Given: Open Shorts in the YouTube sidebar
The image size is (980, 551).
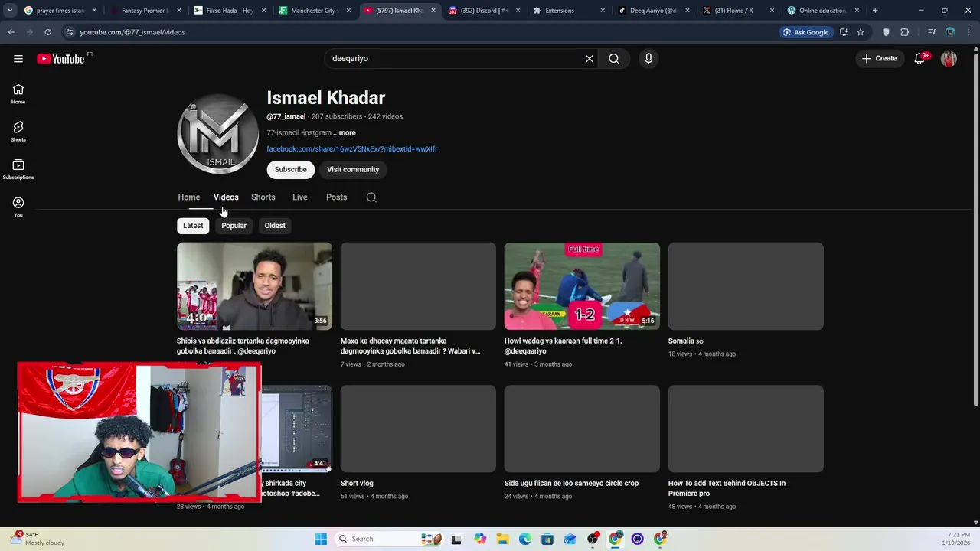Looking at the screenshot, I should tap(18, 132).
